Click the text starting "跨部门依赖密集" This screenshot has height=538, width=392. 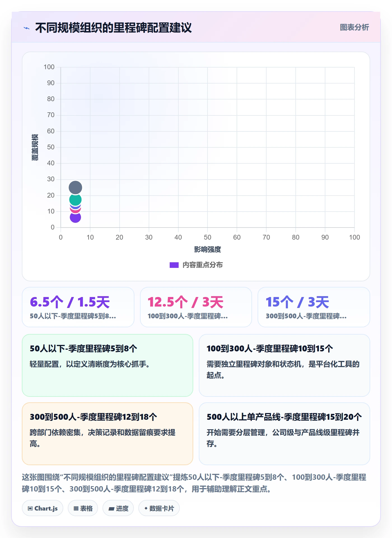tap(102, 438)
